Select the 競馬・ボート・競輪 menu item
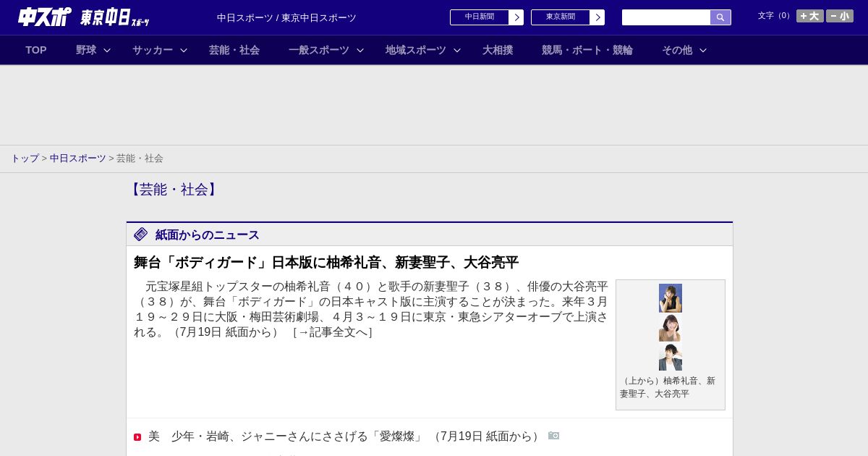Viewport: 868px width, 456px height. 587,50
